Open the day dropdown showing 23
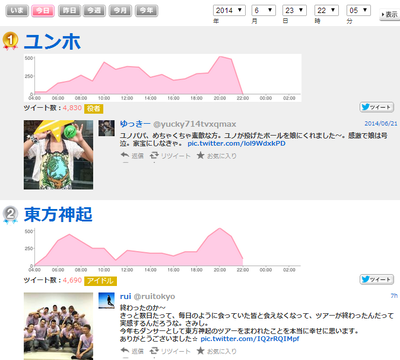 click(x=294, y=10)
